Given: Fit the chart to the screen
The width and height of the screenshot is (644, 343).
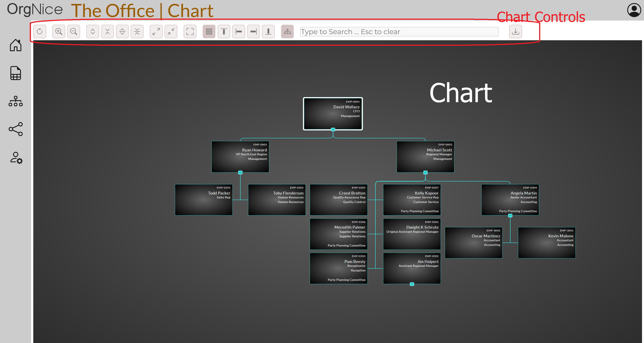Looking at the screenshot, I should (190, 31).
